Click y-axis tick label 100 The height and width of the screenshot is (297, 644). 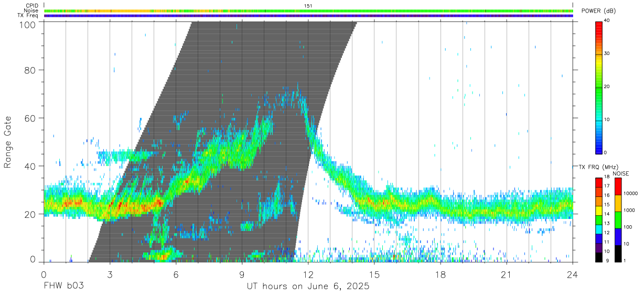pos(27,24)
